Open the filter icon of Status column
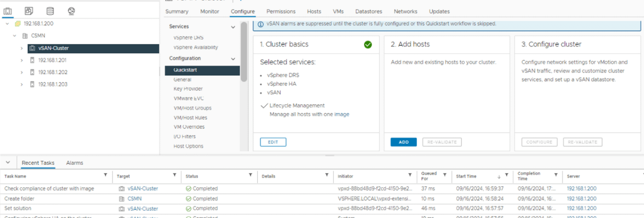This screenshot has width=644, height=218. click(251, 175)
